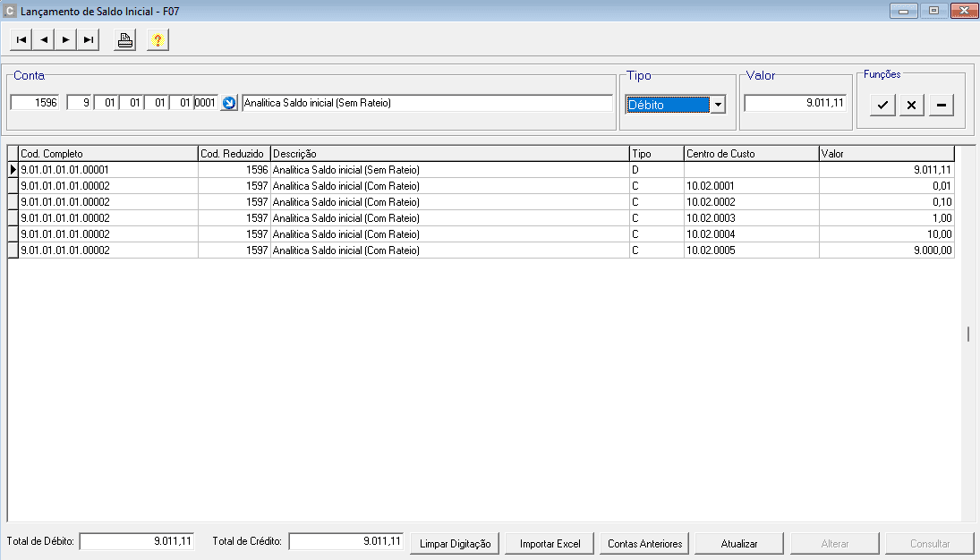Click account description field Sem Rateio
This screenshot has height=560, width=980.
428,103
